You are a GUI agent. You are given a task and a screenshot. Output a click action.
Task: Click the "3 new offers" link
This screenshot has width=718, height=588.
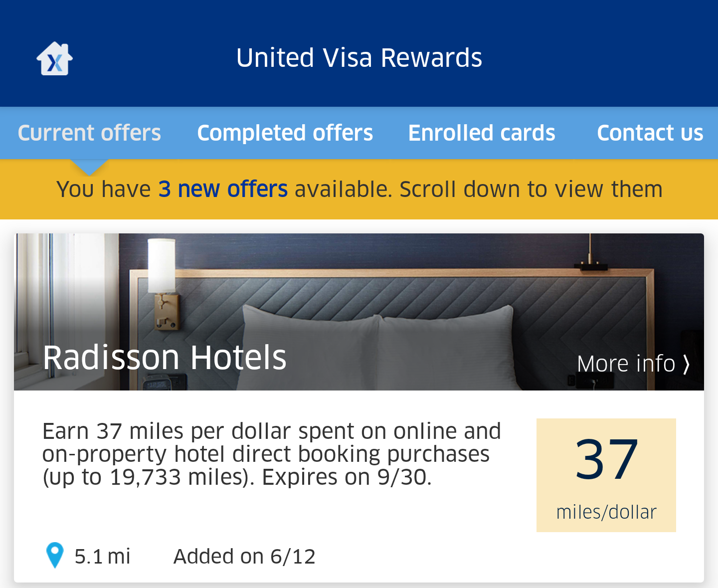tap(223, 189)
